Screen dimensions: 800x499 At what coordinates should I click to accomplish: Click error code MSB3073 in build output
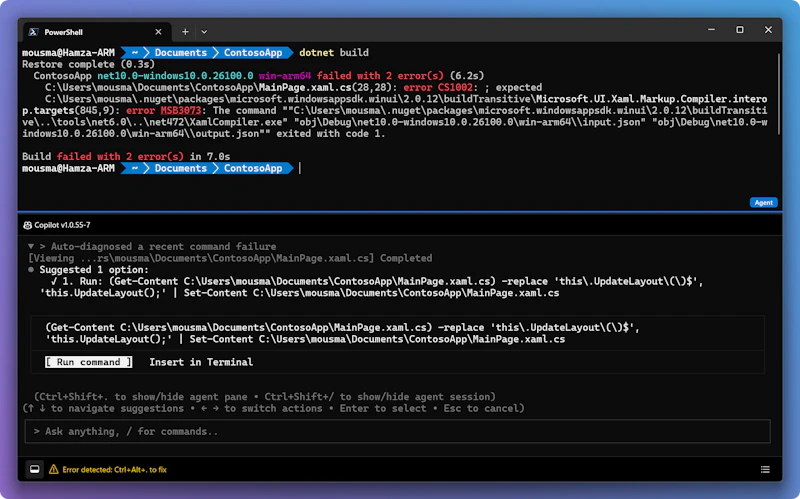pyautogui.click(x=181, y=110)
